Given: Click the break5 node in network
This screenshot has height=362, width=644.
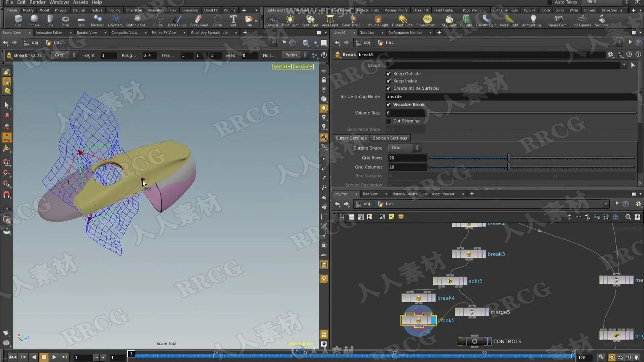Looking at the screenshot, I should 418,320.
